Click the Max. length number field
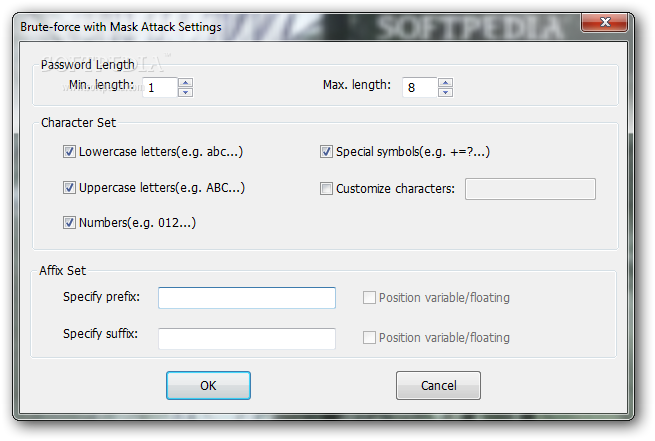 point(419,87)
